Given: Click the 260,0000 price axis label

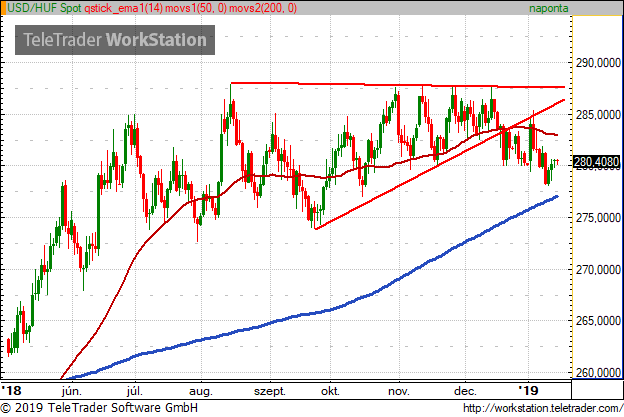Looking at the screenshot, I should pos(598,372).
